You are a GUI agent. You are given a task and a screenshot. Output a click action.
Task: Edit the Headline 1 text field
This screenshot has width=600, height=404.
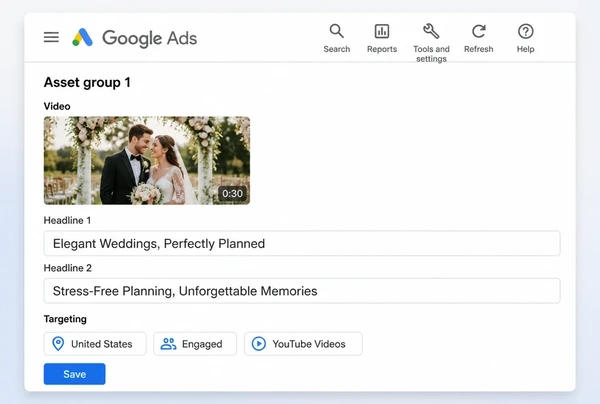302,243
